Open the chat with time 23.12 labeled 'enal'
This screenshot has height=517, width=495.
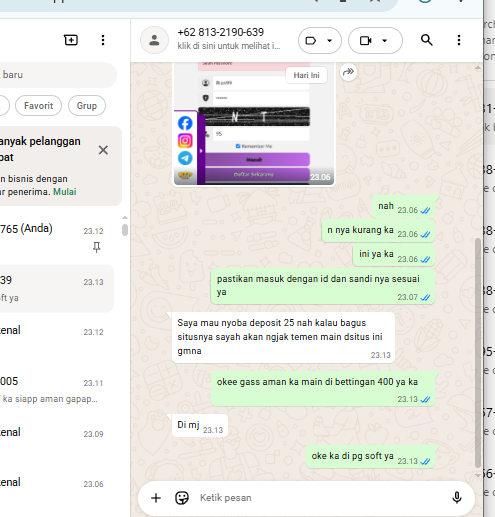(57, 339)
